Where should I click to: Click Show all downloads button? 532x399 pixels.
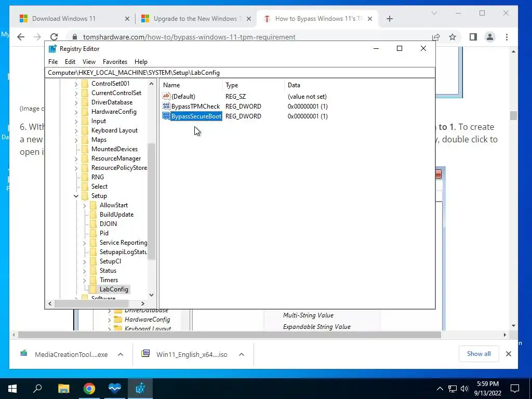click(x=478, y=354)
